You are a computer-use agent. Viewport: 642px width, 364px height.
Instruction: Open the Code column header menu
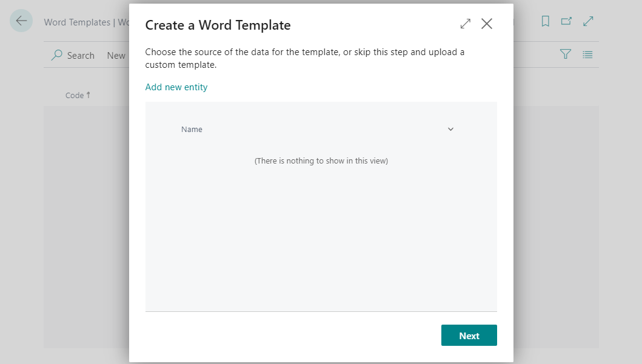[x=75, y=95]
